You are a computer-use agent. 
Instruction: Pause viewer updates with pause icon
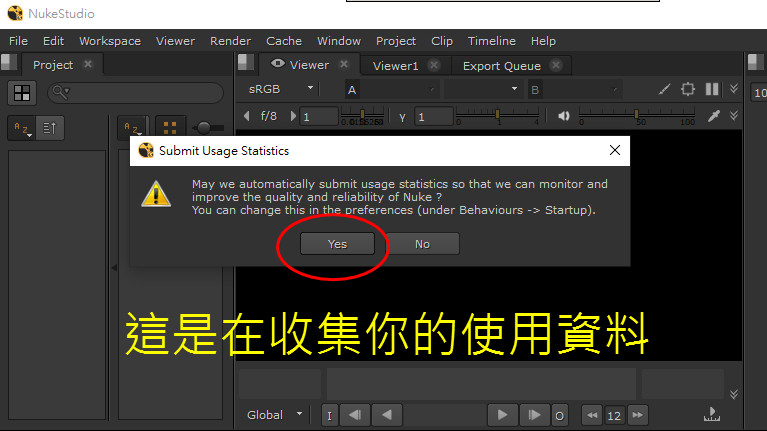coord(712,89)
